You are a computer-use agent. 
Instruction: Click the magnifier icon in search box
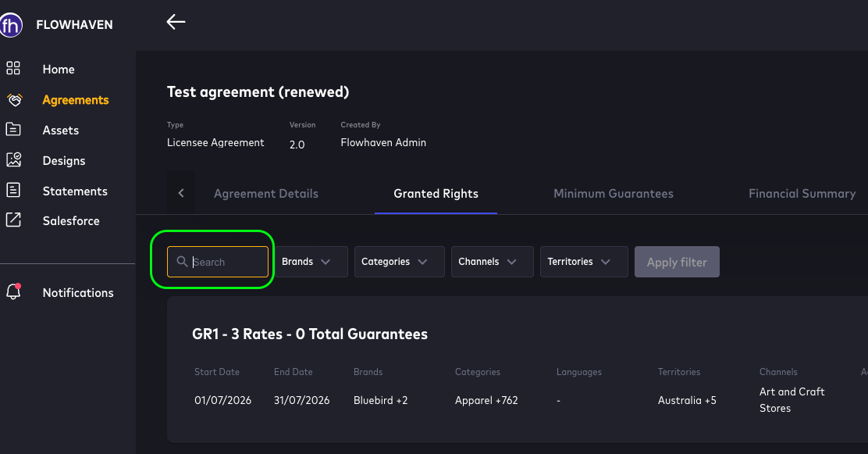pyautogui.click(x=182, y=261)
